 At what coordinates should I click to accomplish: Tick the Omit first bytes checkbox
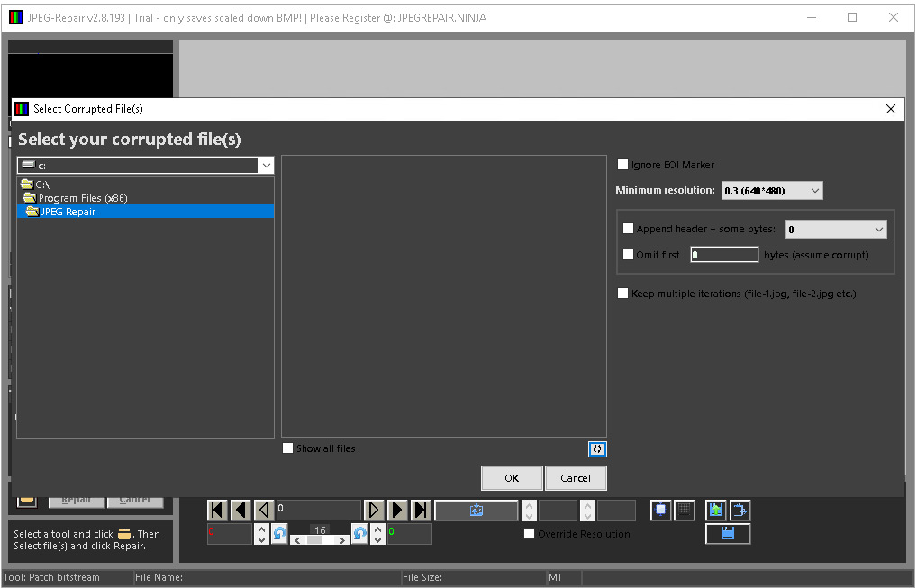628,254
